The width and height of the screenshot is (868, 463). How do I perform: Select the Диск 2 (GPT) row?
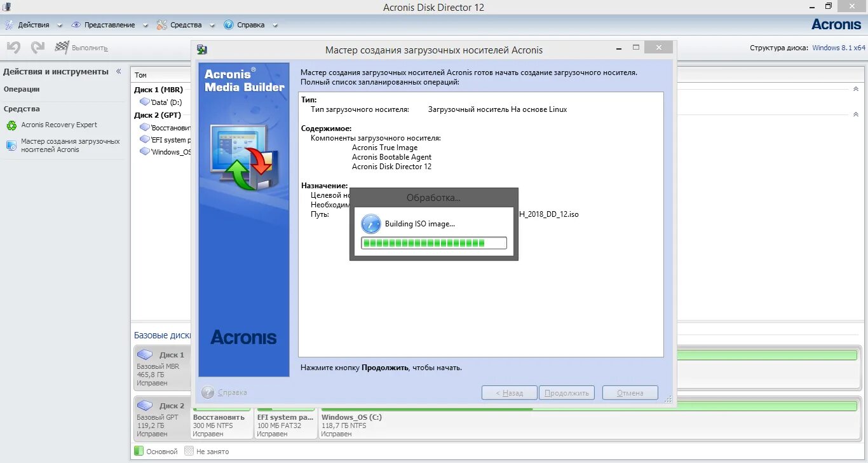(x=158, y=115)
